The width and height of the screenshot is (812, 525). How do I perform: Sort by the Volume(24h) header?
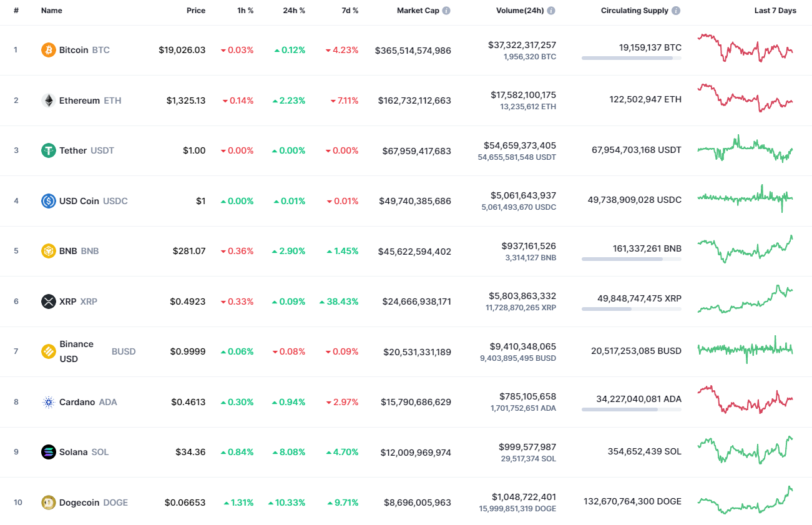[520, 11]
